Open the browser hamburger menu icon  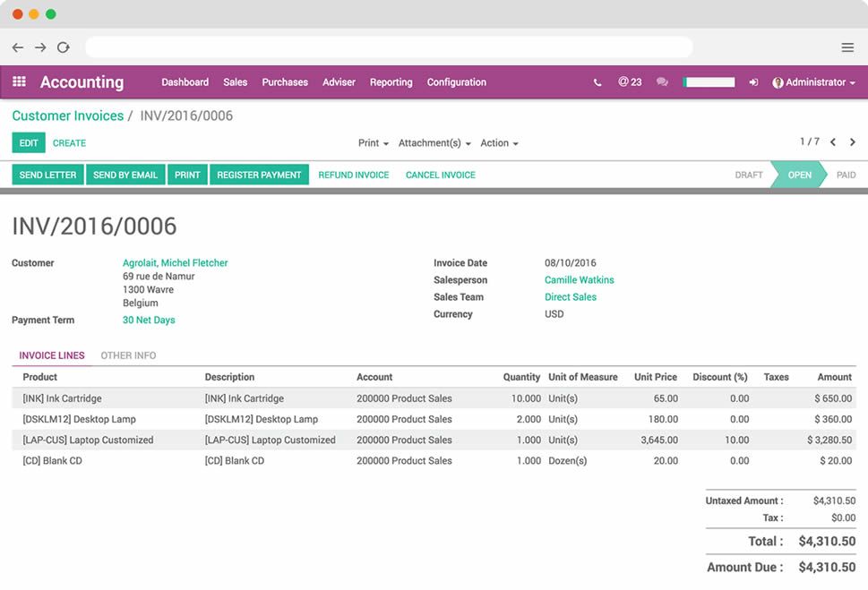tap(847, 47)
